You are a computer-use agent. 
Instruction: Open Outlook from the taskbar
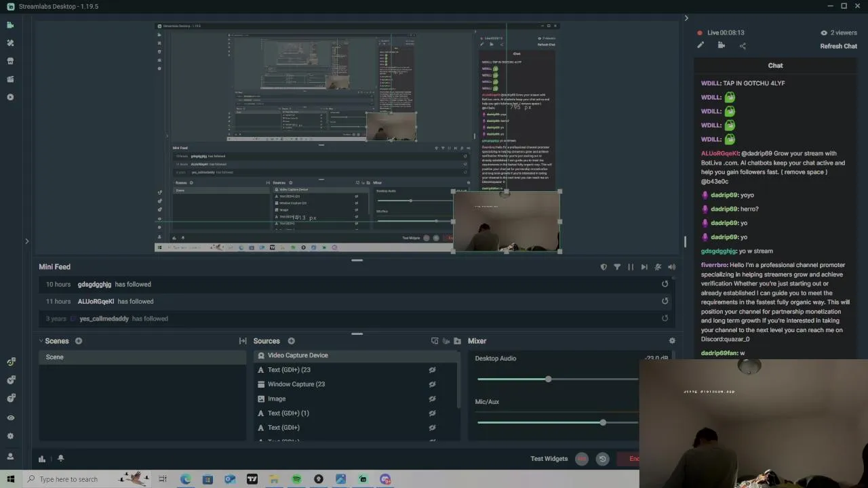(229, 479)
